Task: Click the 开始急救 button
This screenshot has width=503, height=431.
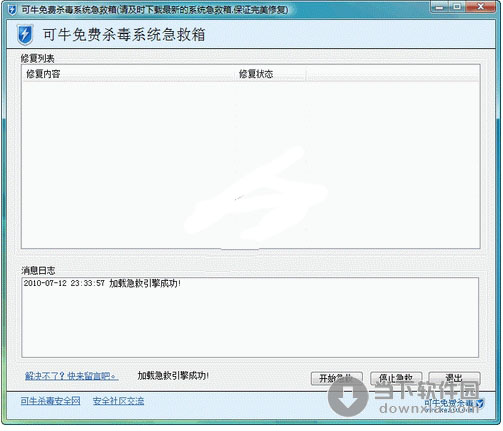Action: point(336,378)
